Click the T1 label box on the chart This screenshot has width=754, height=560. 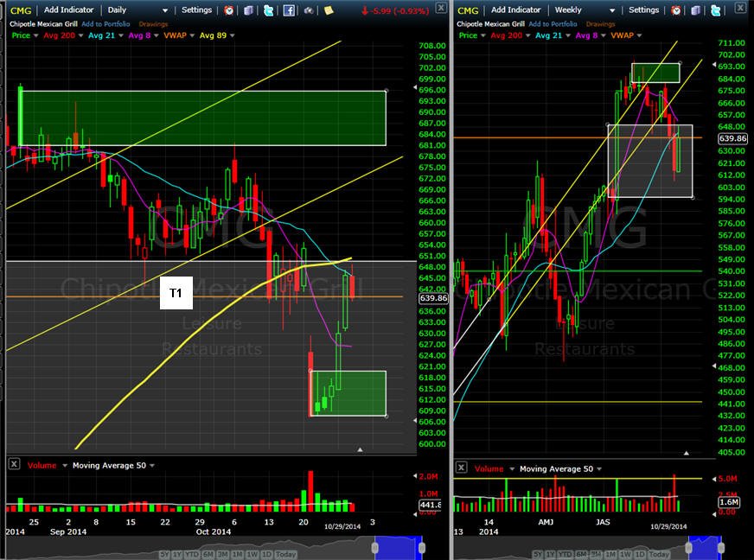[176, 293]
